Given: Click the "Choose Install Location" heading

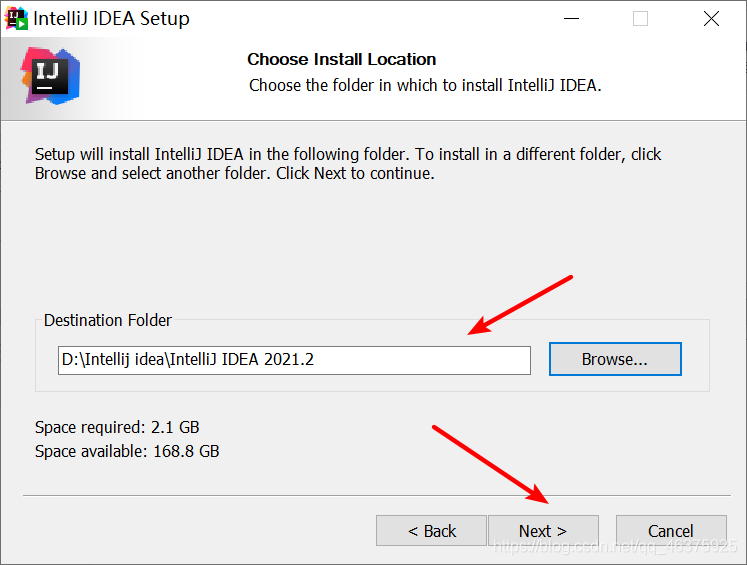Looking at the screenshot, I should pos(342,59).
